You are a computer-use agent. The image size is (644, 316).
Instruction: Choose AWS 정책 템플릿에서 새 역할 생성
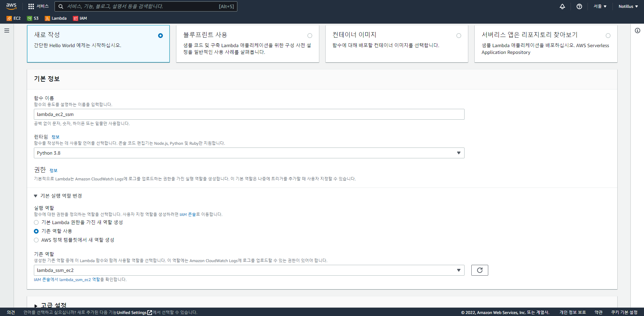pyautogui.click(x=36, y=240)
